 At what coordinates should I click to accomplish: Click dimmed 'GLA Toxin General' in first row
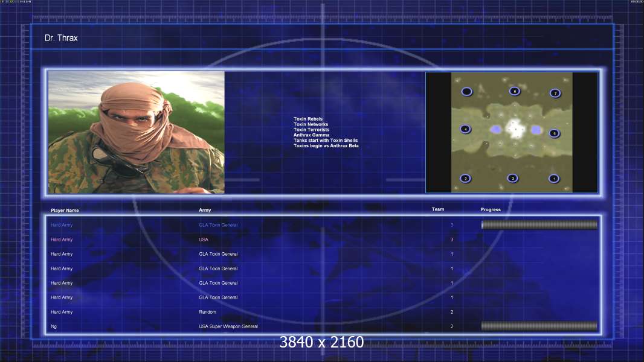tap(218, 225)
